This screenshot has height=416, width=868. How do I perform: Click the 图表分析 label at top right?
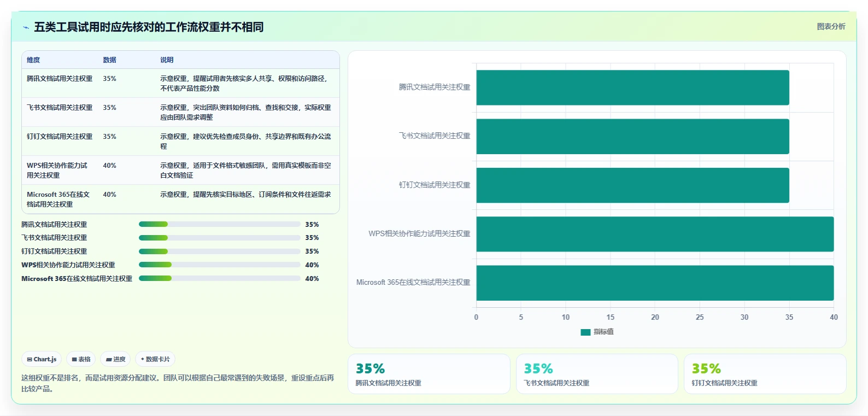[x=831, y=26]
